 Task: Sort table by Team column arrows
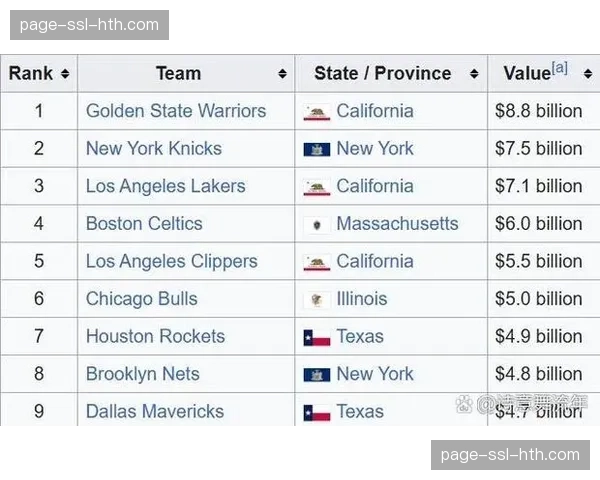point(282,74)
